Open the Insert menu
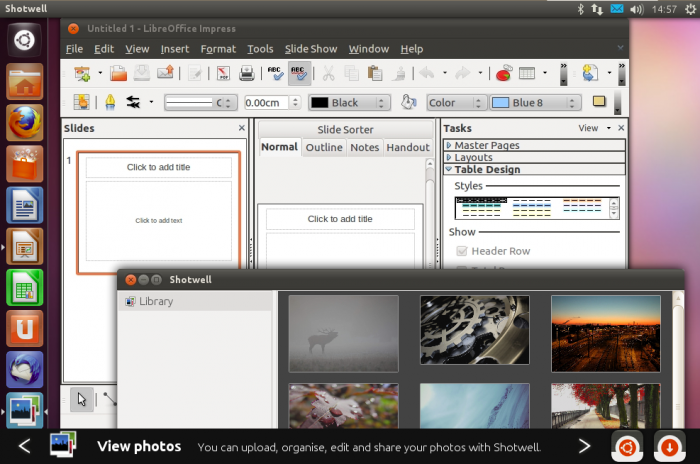This screenshot has height=464, width=700. tap(175, 49)
